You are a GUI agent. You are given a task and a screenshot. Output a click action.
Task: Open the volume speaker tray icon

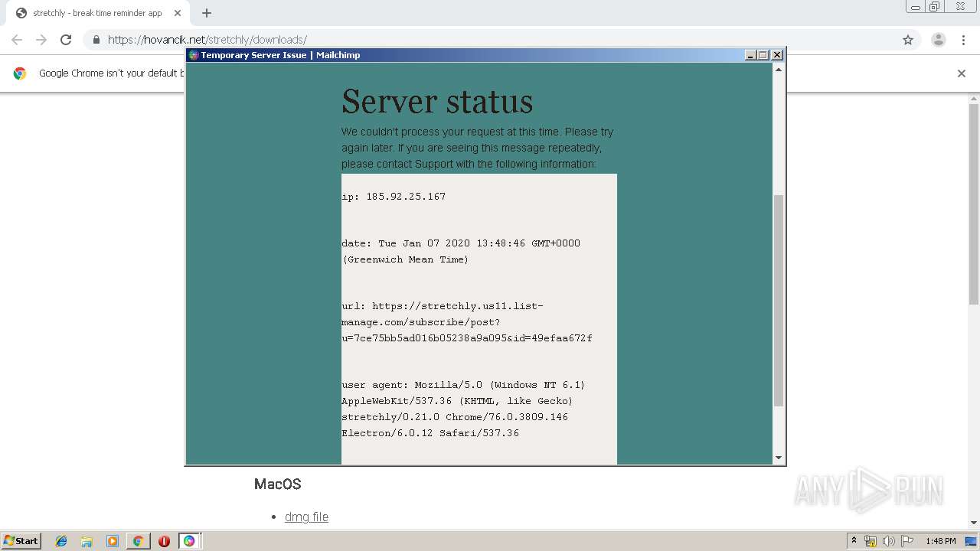pos(889,541)
